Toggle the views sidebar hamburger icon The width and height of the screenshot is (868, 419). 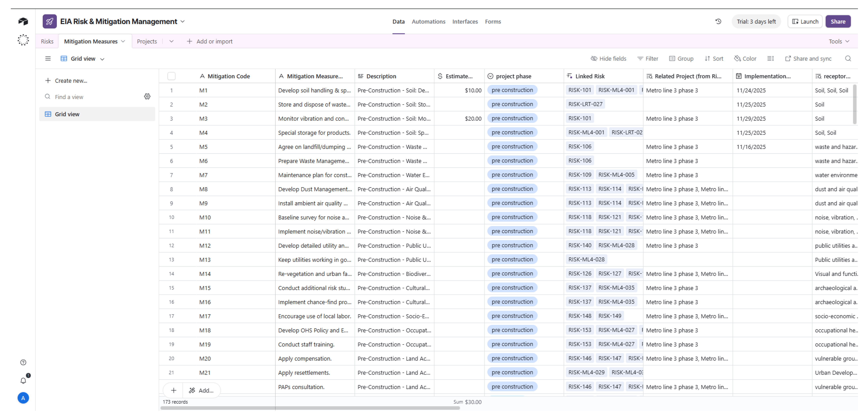click(x=48, y=59)
